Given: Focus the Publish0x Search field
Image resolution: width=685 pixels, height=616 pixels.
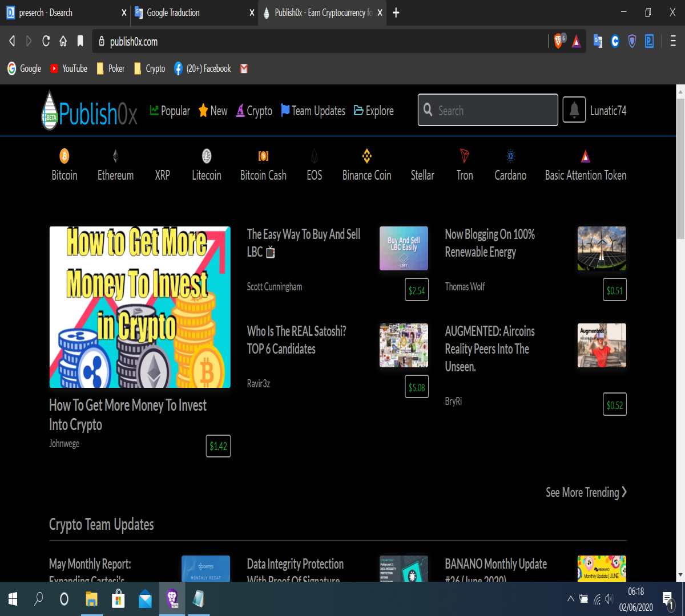Looking at the screenshot, I should tap(487, 110).
